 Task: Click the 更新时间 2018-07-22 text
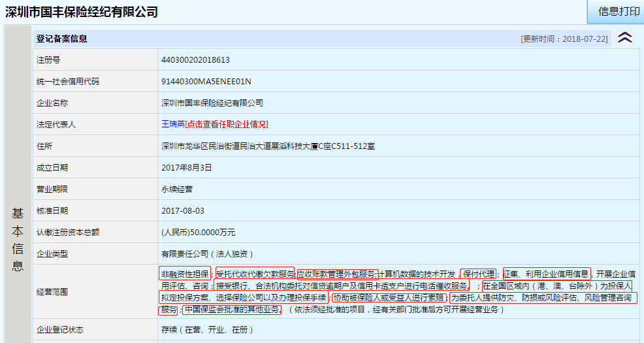point(564,39)
